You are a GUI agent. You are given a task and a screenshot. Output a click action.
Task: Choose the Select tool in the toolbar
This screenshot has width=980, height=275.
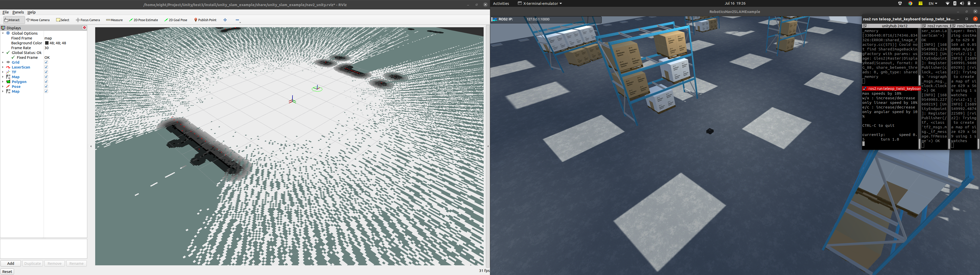[x=63, y=20]
